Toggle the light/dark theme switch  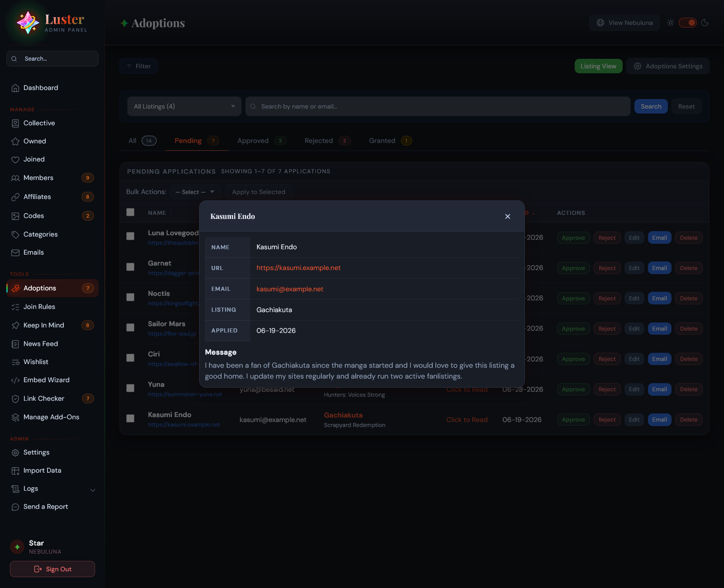click(x=687, y=23)
